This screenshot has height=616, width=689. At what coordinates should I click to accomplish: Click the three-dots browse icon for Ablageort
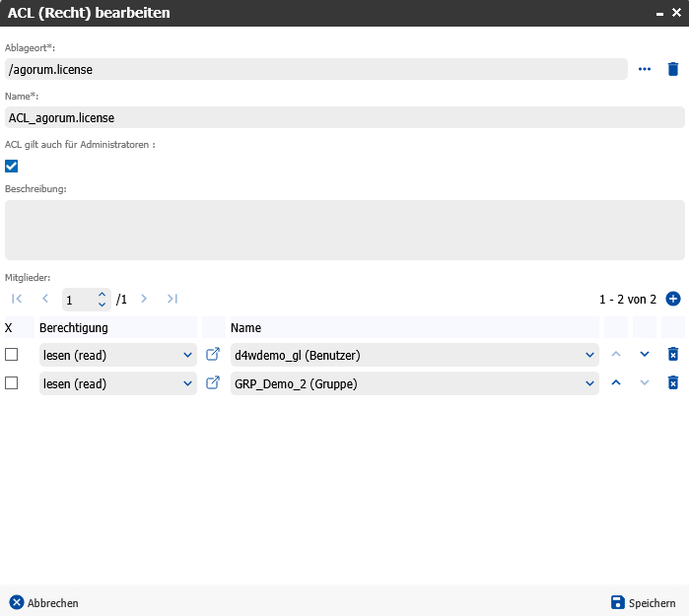pyautogui.click(x=645, y=69)
